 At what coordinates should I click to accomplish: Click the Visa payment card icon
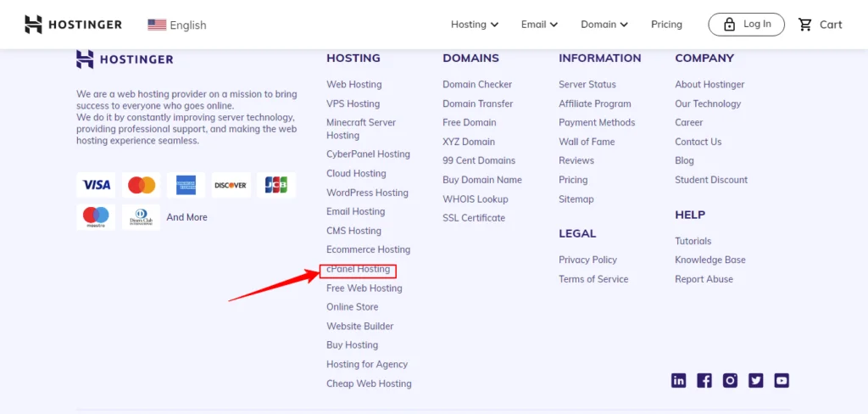(97, 185)
